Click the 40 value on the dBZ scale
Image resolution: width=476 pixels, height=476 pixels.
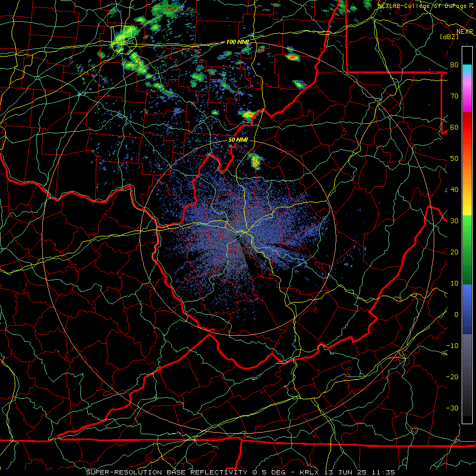(x=454, y=190)
